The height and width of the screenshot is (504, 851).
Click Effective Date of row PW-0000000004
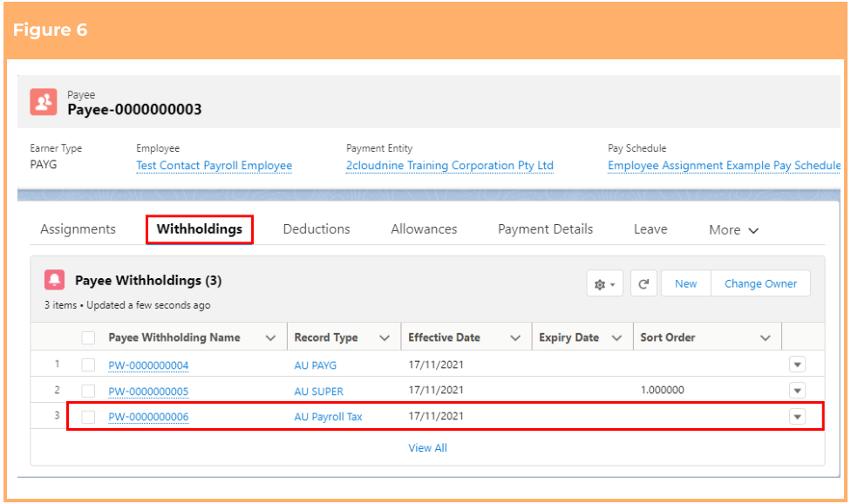point(436,364)
